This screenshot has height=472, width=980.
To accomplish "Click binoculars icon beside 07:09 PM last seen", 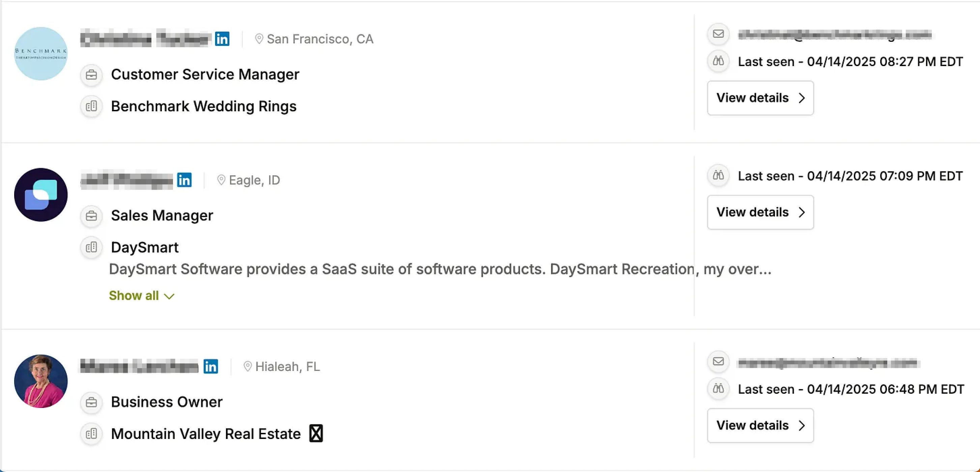I will click(718, 175).
